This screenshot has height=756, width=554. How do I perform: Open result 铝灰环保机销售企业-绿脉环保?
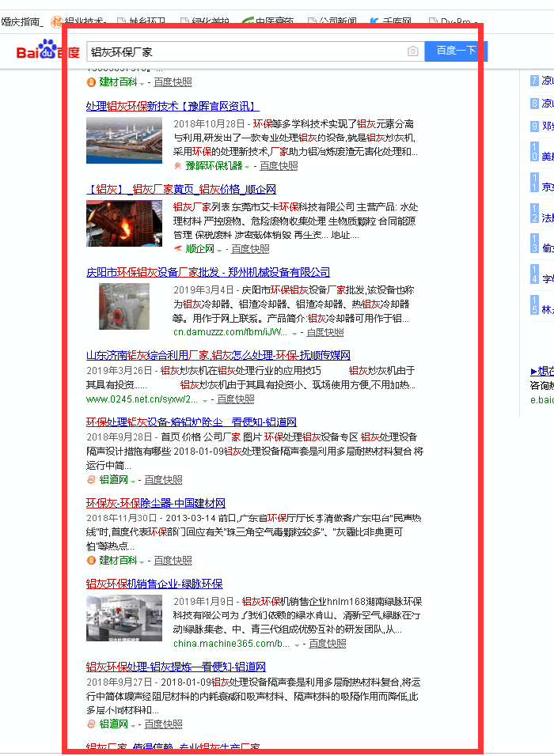154,584
